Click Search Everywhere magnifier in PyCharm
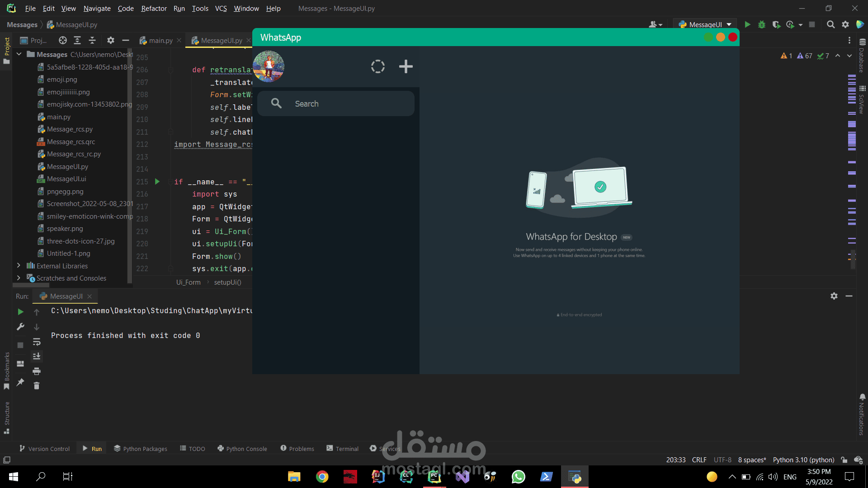Image resolution: width=868 pixels, height=488 pixels. point(830,24)
